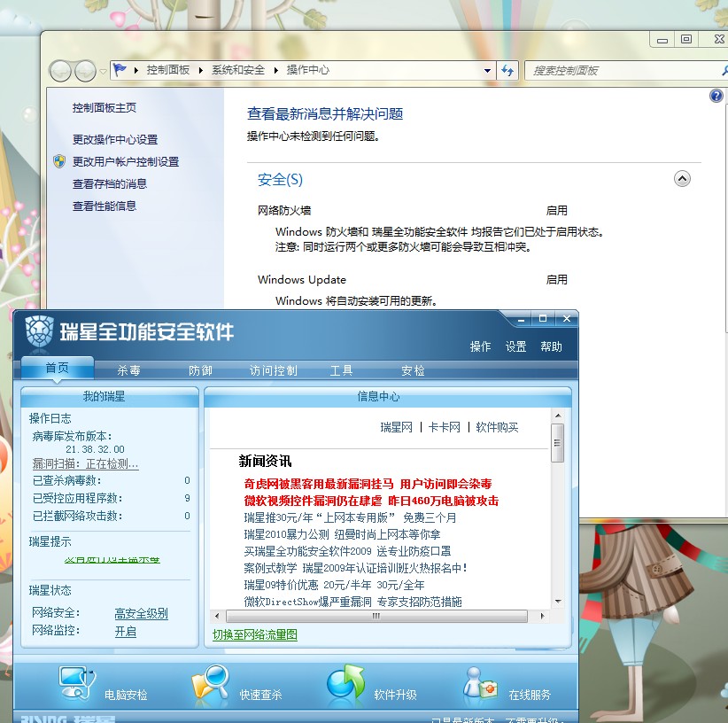Image resolution: width=728 pixels, height=723 pixels.
Task: Minimize the Rising security software window
Action: pos(522,319)
